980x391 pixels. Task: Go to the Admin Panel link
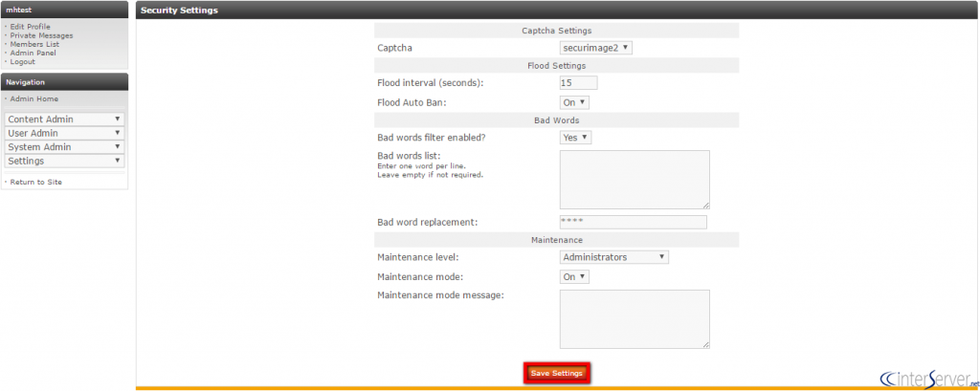click(x=33, y=54)
